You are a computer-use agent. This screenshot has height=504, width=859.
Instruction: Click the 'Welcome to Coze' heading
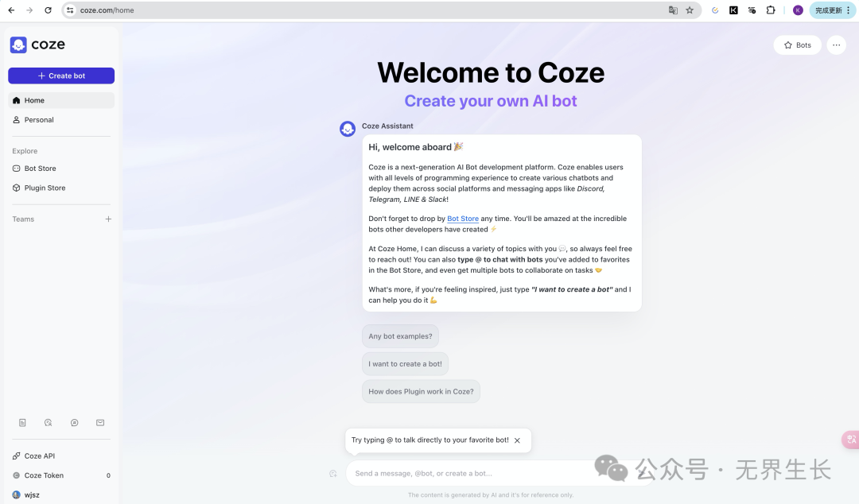491,72
